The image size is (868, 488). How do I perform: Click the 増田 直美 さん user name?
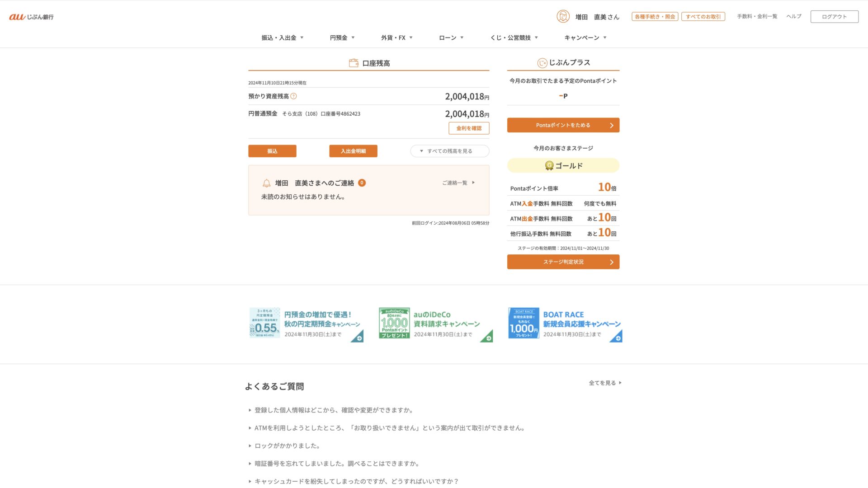(597, 17)
